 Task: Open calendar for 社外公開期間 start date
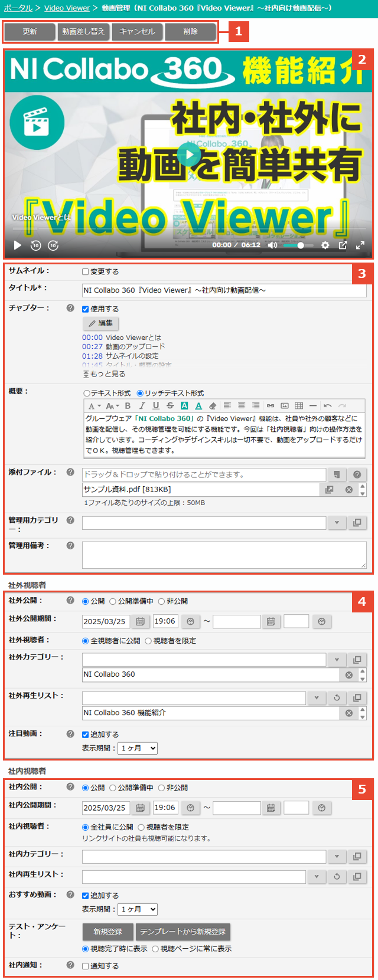coord(140,621)
